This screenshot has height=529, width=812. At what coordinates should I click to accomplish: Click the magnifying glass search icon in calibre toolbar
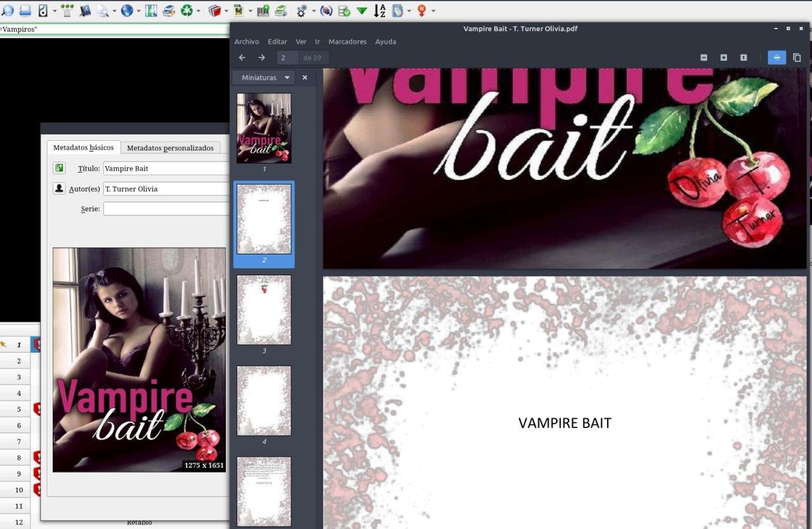tap(7, 10)
